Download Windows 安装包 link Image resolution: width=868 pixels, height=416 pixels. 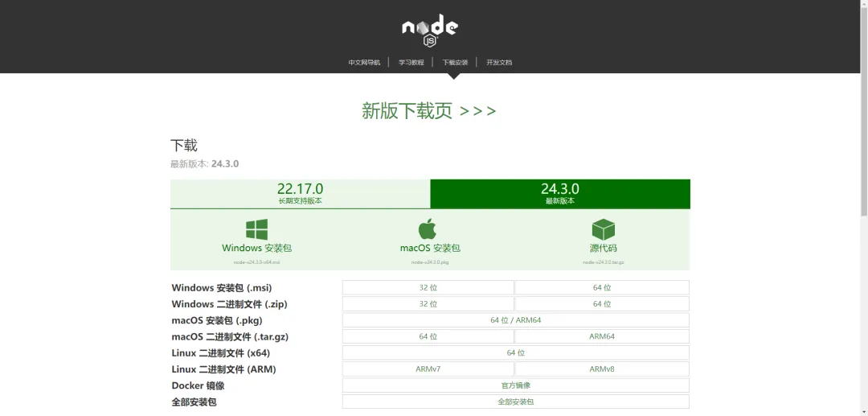click(x=256, y=248)
